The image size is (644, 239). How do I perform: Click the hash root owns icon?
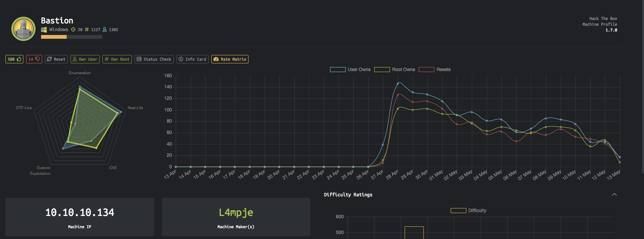pyautogui.click(x=87, y=30)
